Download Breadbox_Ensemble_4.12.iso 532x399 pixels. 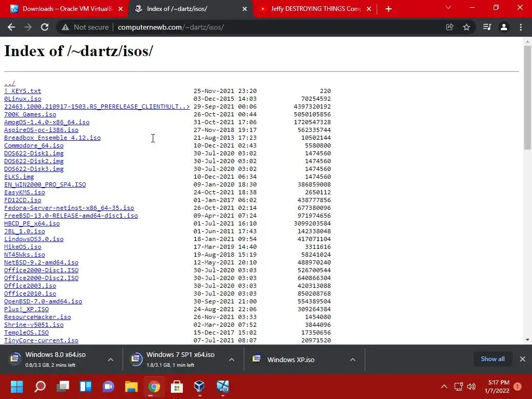pos(52,138)
